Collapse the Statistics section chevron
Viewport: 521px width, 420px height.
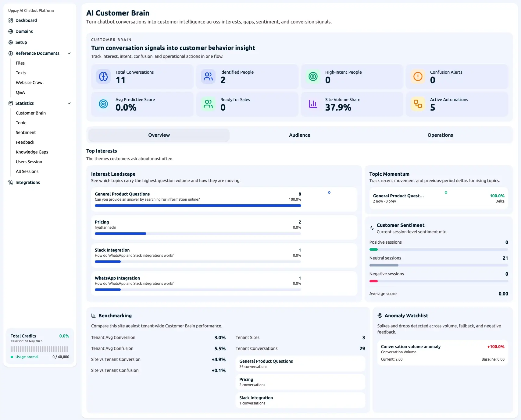point(69,103)
